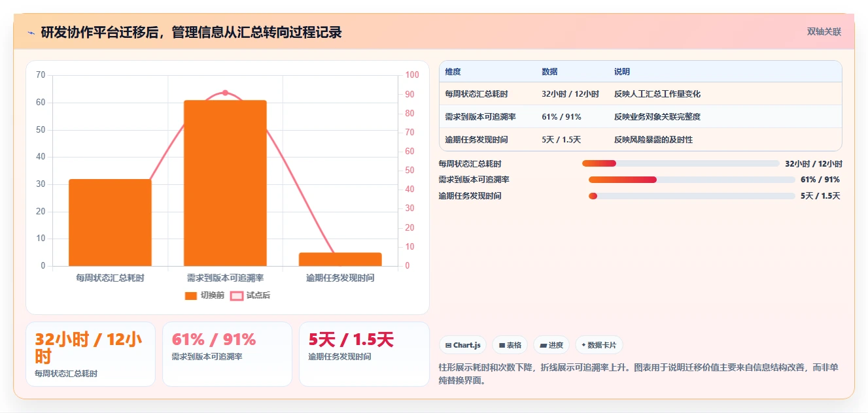Click the 需求到版本可追溯率 label in KPI card
The width and height of the screenshot is (868, 413).
click(207, 357)
